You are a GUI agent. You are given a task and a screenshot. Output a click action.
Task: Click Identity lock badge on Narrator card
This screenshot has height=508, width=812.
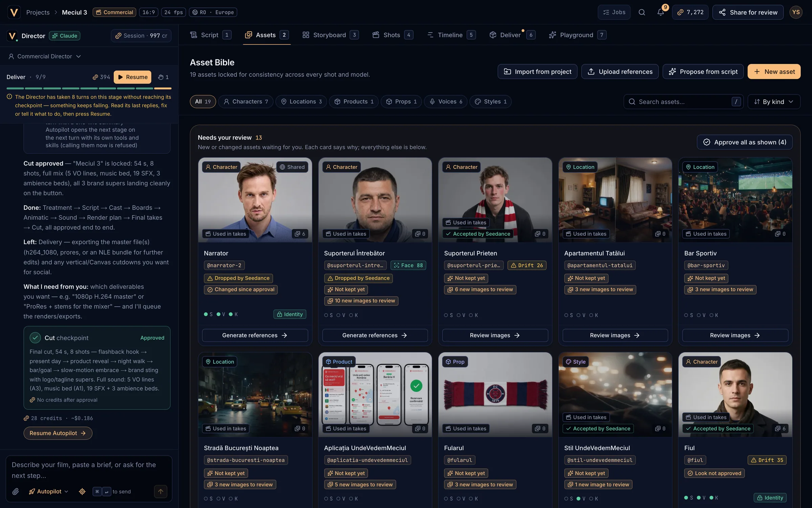point(290,314)
